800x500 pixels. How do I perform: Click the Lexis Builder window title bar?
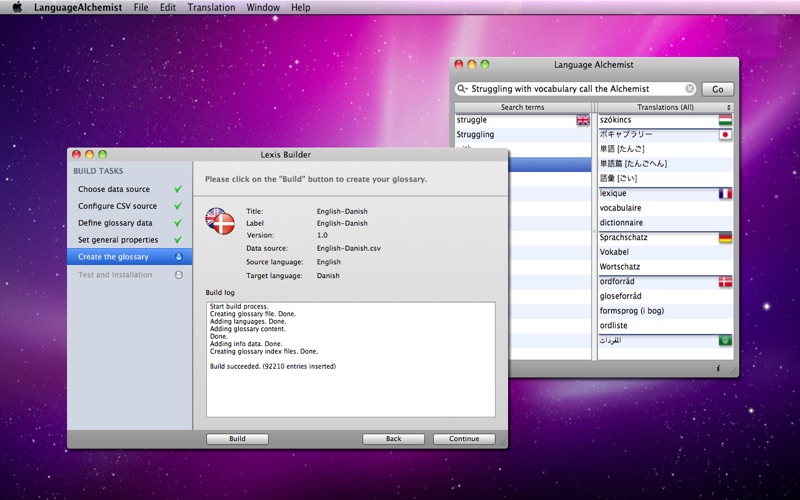(x=287, y=155)
